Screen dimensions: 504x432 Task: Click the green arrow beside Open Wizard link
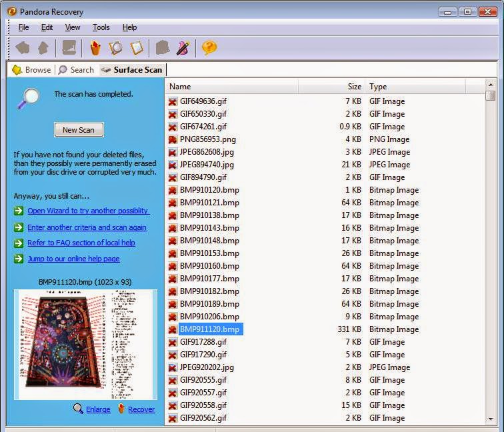(19, 211)
